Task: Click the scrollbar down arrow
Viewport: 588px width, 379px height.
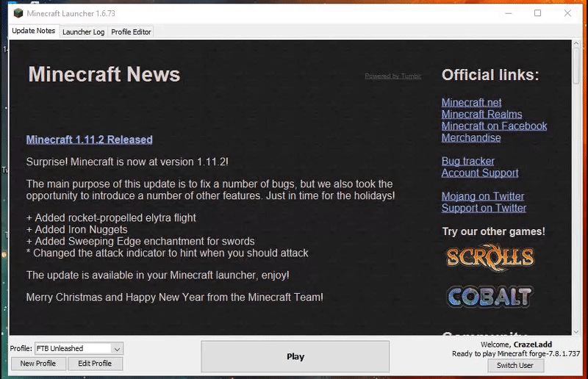Action: [x=576, y=332]
